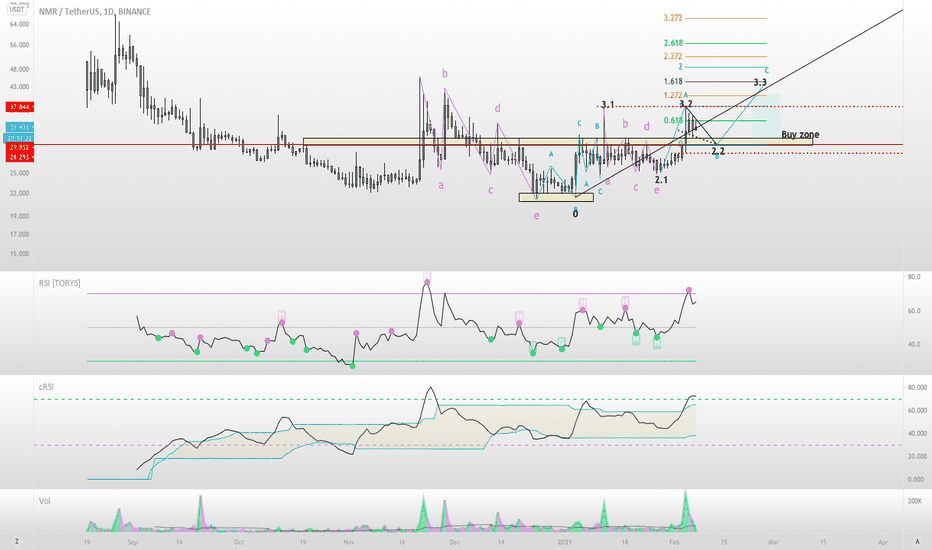Click the 25.000 price axis value
This screenshot has width=932, height=550.
pyautogui.click(x=20, y=173)
